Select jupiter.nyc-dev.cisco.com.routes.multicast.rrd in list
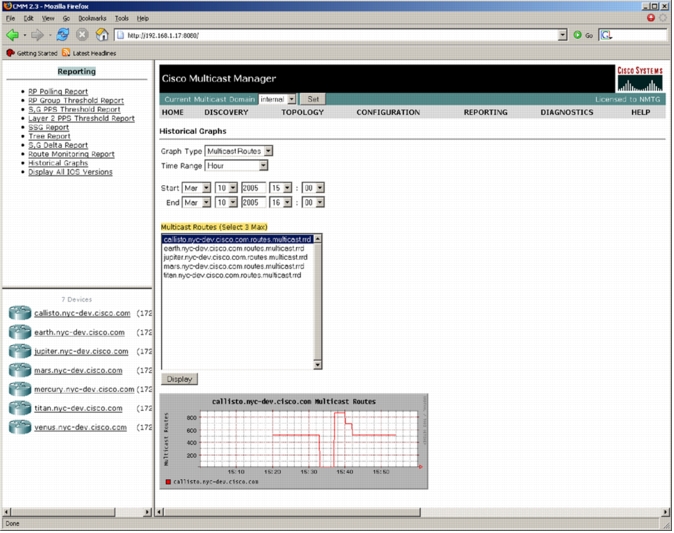Image resolution: width=674 pixels, height=533 pixels. pos(236,257)
